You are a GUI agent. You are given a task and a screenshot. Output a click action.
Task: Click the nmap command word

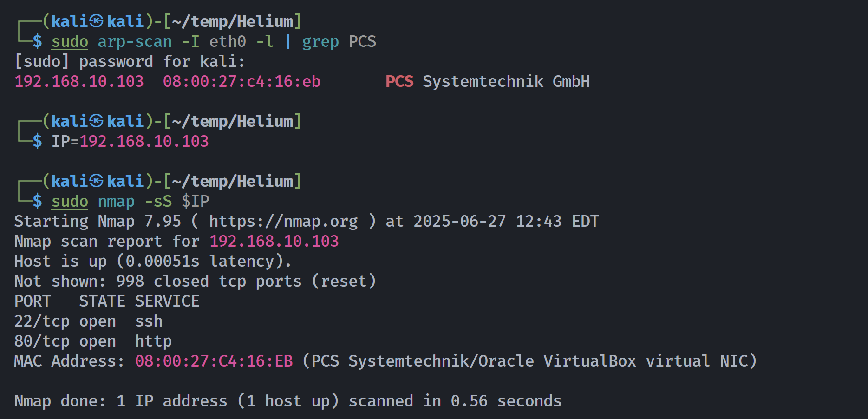pyautogui.click(x=116, y=202)
